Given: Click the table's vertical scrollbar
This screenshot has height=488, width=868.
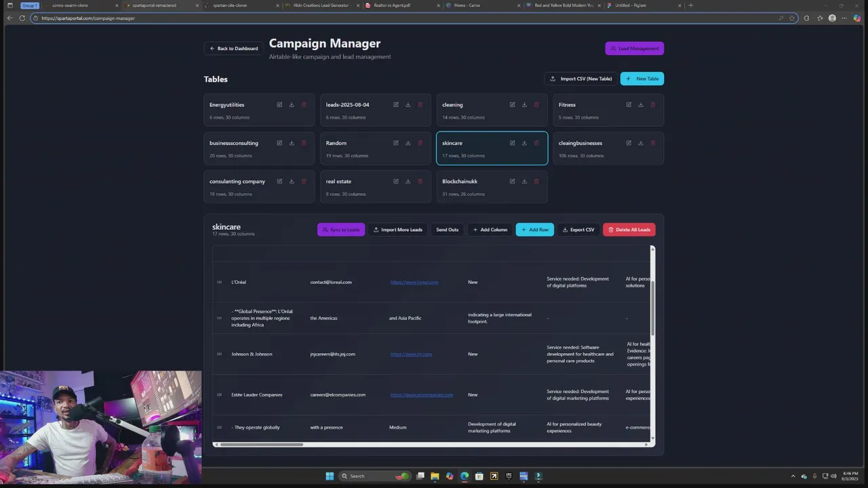Looking at the screenshot, I should [x=652, y=307].
